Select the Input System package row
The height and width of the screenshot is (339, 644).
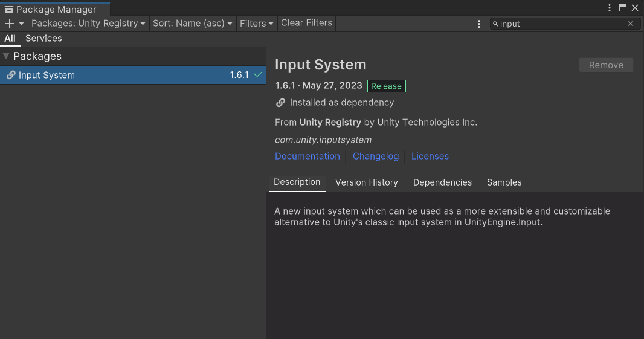click(133, 75)
